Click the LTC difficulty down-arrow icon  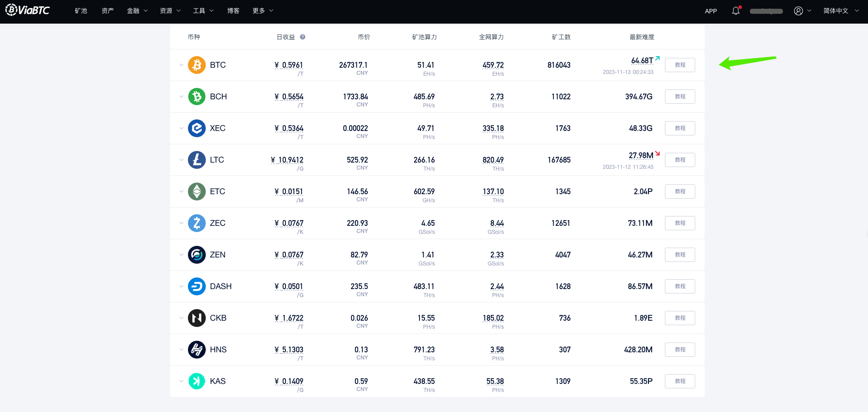(657, 153)
